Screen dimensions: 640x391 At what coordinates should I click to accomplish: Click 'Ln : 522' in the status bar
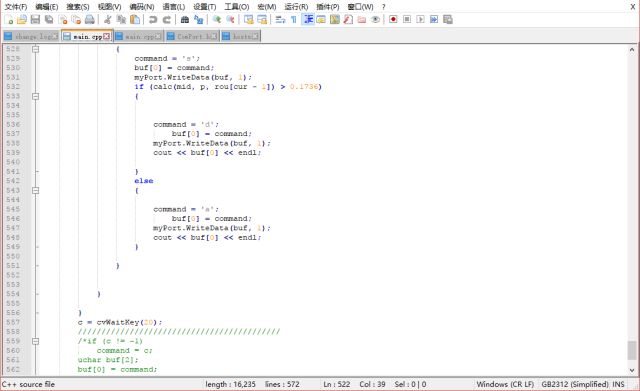click(x=337, y=384)
